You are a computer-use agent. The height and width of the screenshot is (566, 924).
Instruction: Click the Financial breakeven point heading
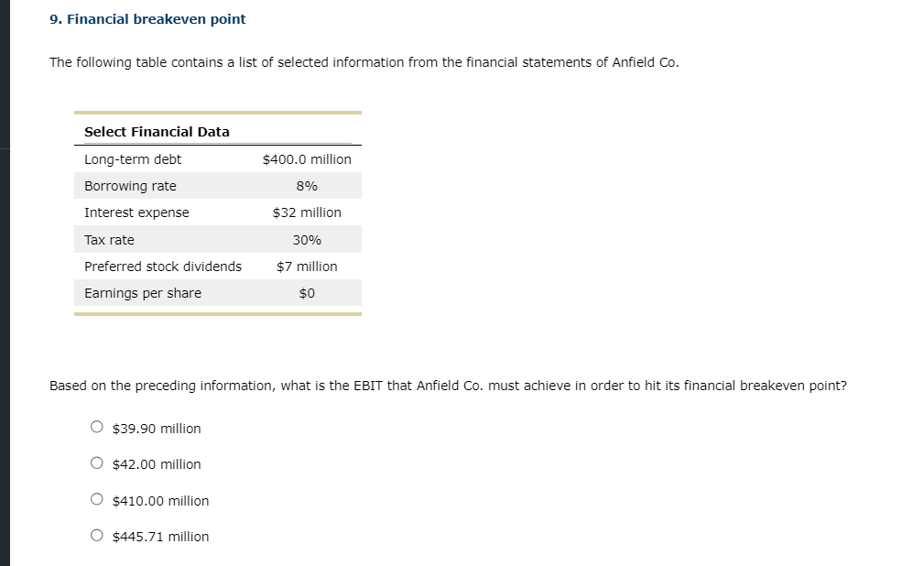coord(147,19)
